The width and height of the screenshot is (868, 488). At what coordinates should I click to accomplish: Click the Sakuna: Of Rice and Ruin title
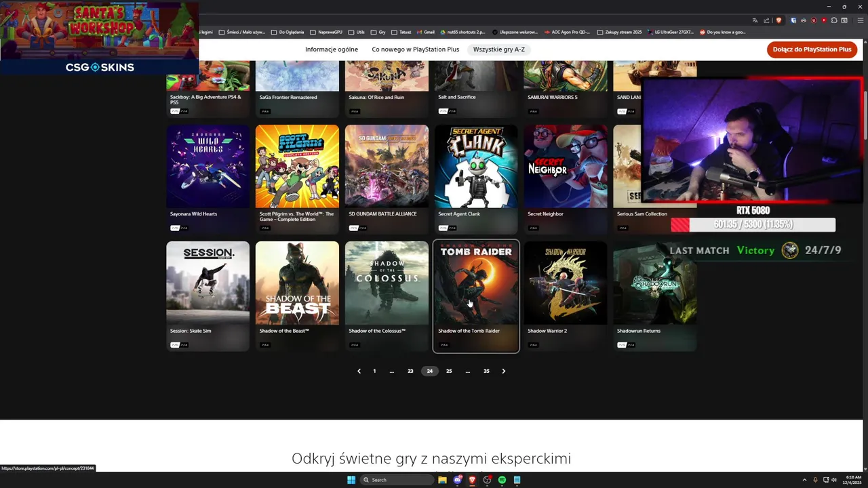click(x=376, y=97)
